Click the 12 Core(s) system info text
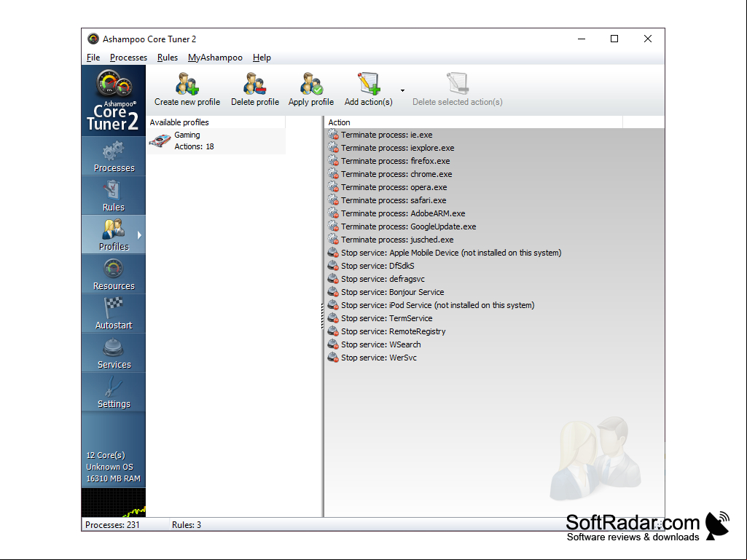This screenshot has width=747, height=560. click(105, 455)
